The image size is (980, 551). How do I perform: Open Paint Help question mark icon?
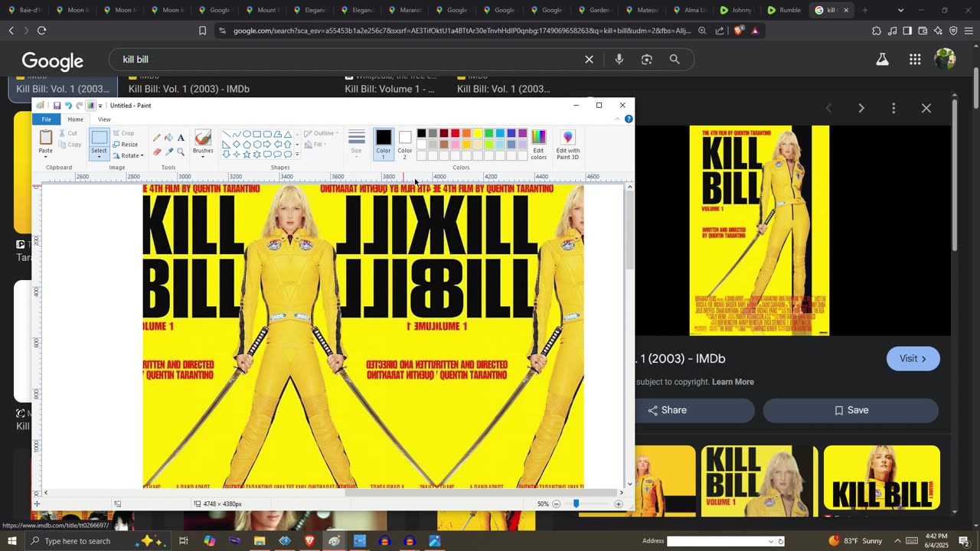(629, 119)
